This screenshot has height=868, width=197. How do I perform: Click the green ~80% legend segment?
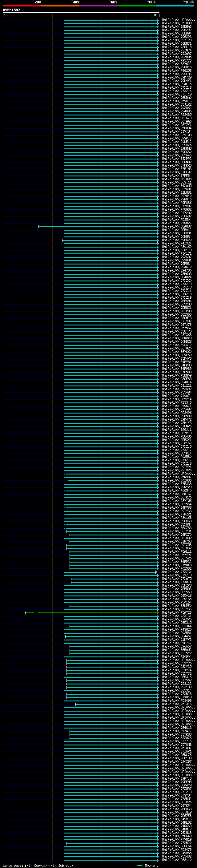point(137,6)
